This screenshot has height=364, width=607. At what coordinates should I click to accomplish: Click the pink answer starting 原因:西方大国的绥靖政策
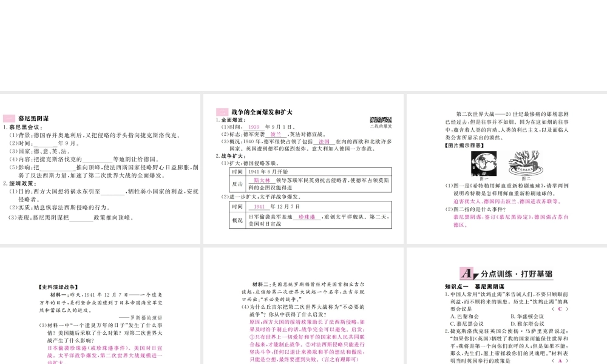tap(307, 341)
